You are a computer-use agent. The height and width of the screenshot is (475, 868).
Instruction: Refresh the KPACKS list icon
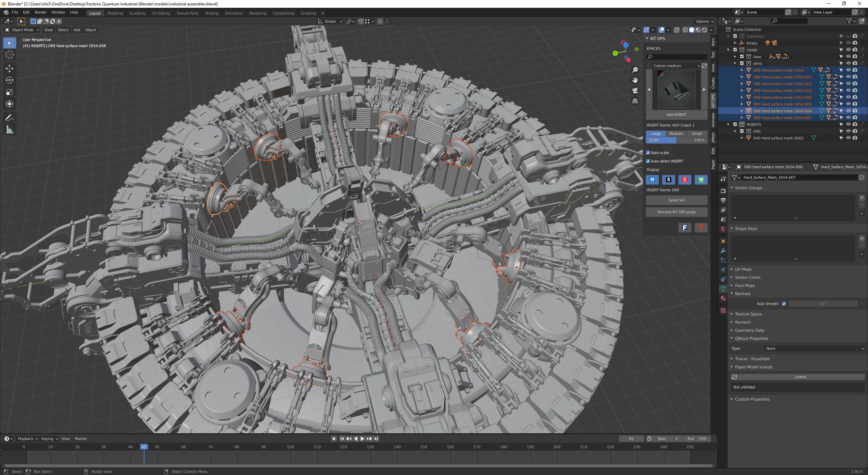705,66
